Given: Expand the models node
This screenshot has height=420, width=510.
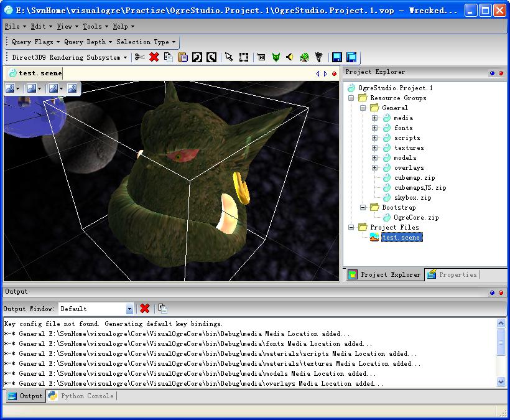Looking at the screenshot, I should pyautogui.click(x=374, y=158).
